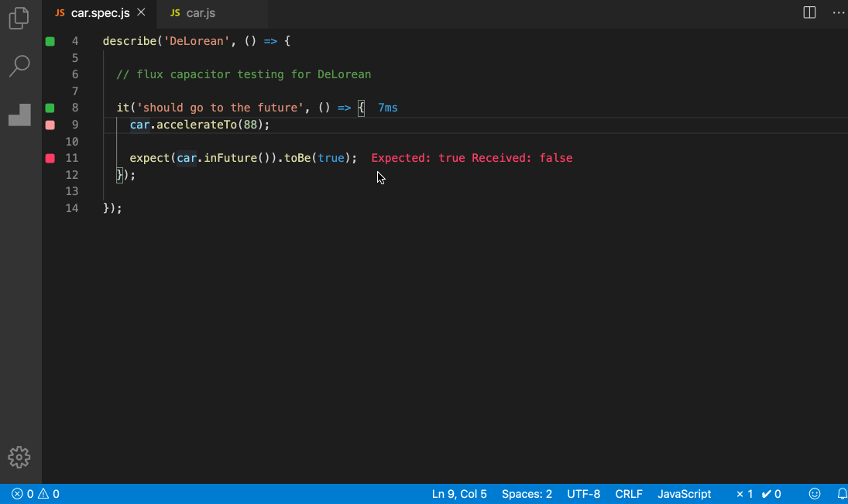
Task: Click 'DeLorean' string in describe call
Action: pos(197,41)
